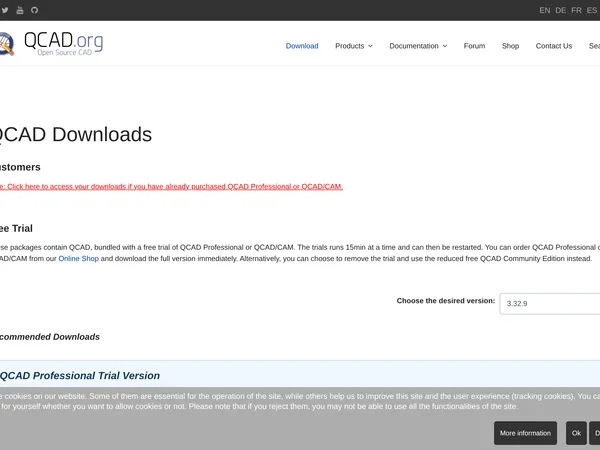Image resolution: width=600 pixels, height=450 pixels.
Task: Open the Download menu item
Action: pos(302,46)
